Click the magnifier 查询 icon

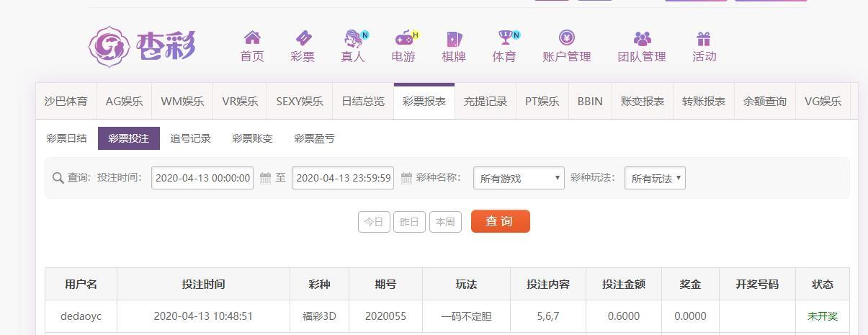[x=58, y=178]
